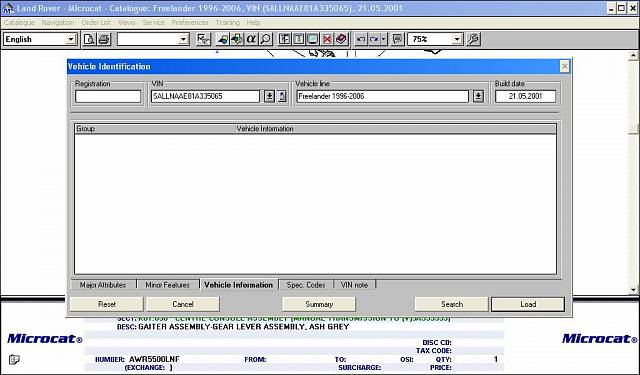Click the Vehicle line field text
This screenshot has width=640, height=375.
(x=331, y=97)
